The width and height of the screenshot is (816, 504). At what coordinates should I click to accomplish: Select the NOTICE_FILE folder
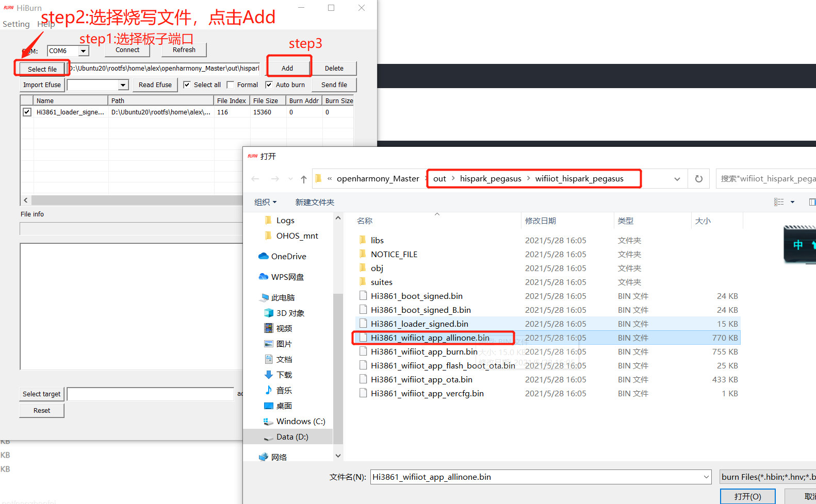pyautogui.click(x=394, y=254)
